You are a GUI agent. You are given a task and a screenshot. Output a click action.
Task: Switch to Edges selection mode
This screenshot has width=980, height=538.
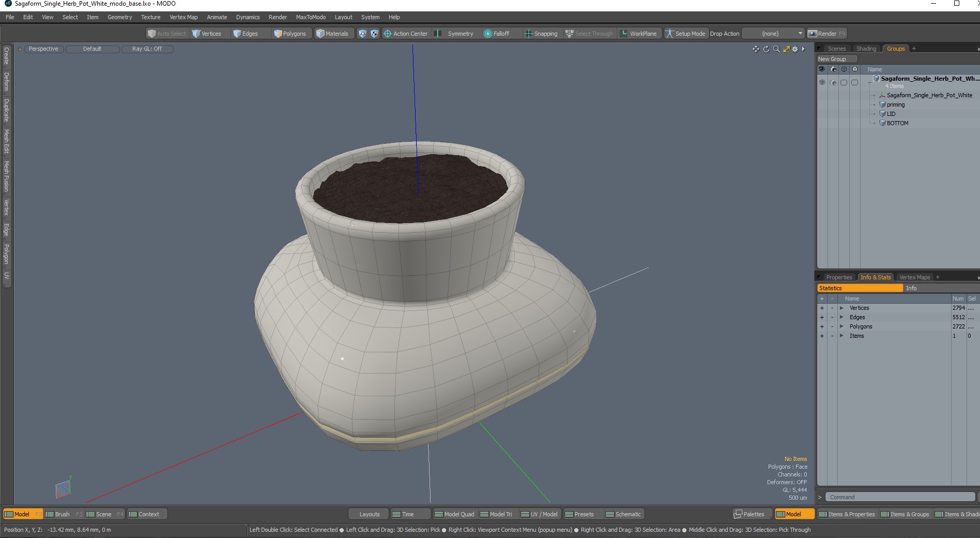(x=246, y=34)
